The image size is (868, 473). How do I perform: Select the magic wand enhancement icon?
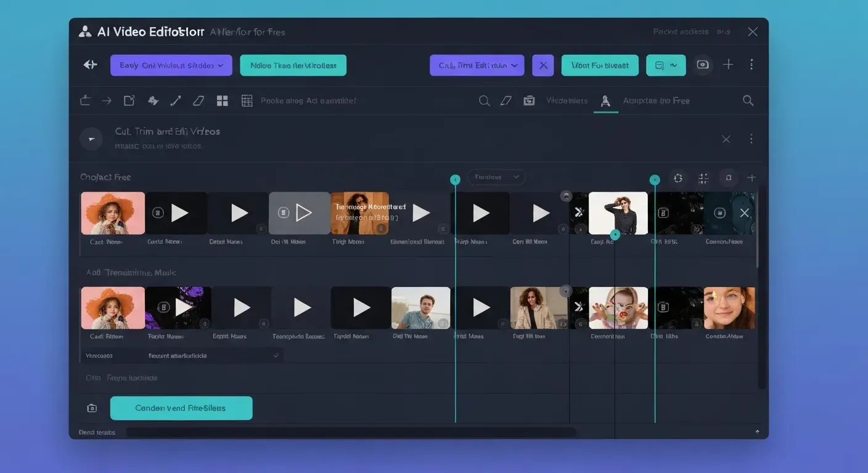point(153,100)
